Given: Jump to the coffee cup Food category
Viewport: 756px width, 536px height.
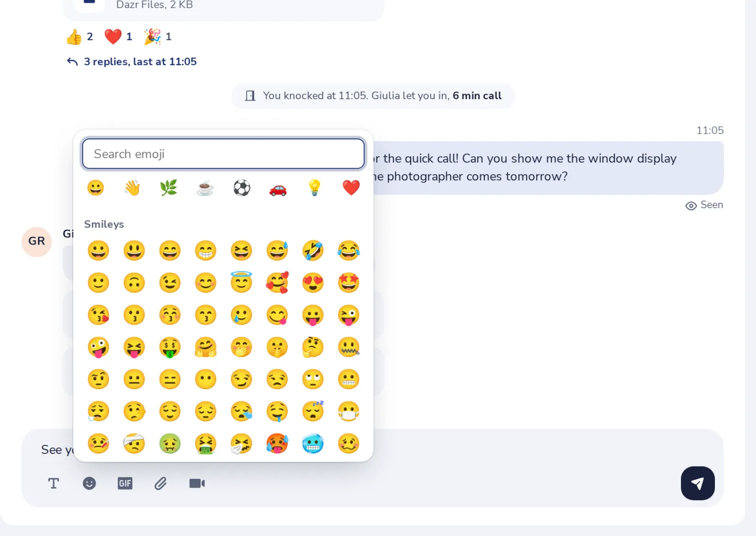Looking at the screenshot, I should tap(205, 188).
